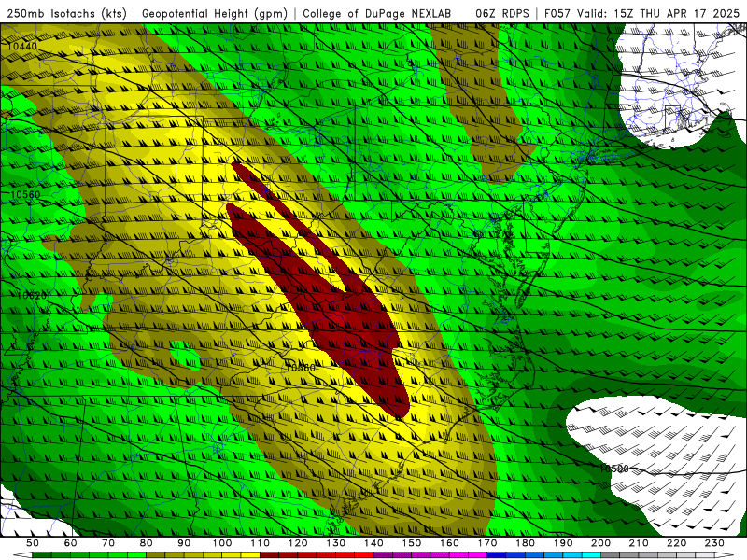Click the 80 label on the color scale
This screenshot has height=560, width=747.
[x=147, y=543]
